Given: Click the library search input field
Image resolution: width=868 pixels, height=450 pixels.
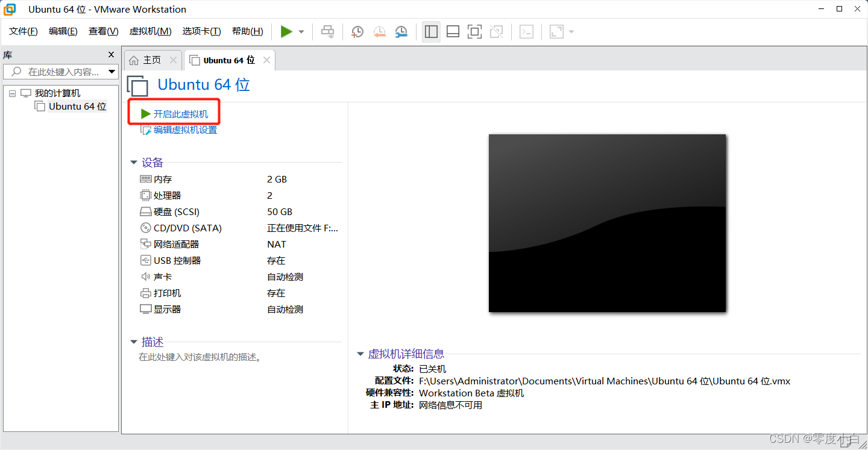Looking at the screenshot, I should (60, 72).
